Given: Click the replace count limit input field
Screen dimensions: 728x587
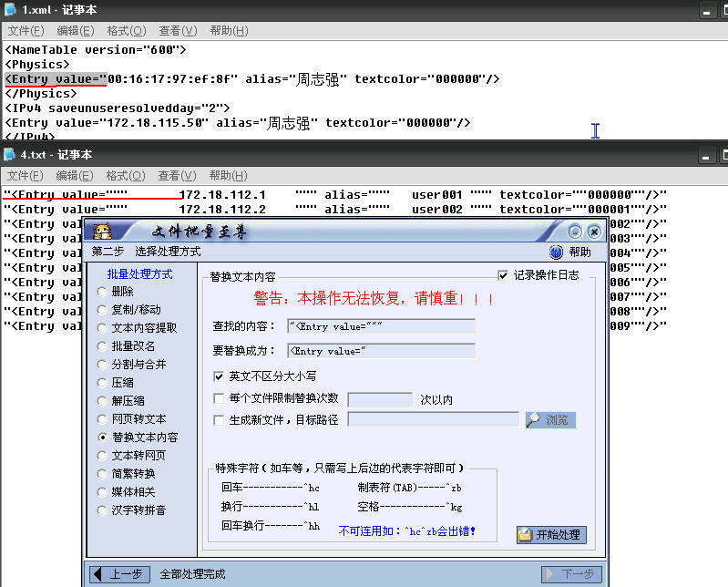Looking at the screenshot, I should 380,400.
